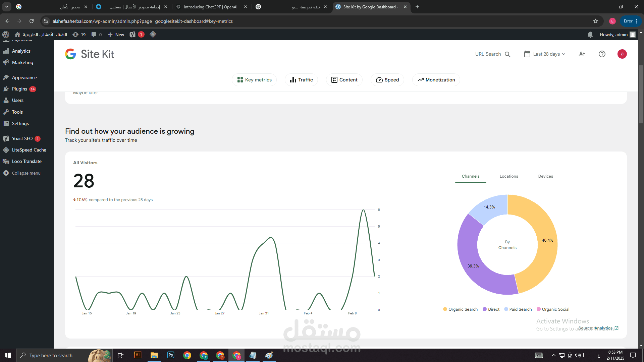Expand the Last 28 days date range dropdown

tap(545, 54)
